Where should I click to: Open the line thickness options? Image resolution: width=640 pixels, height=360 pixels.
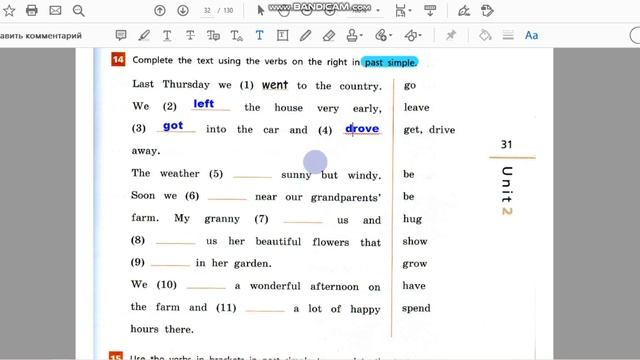pos(508,36)
